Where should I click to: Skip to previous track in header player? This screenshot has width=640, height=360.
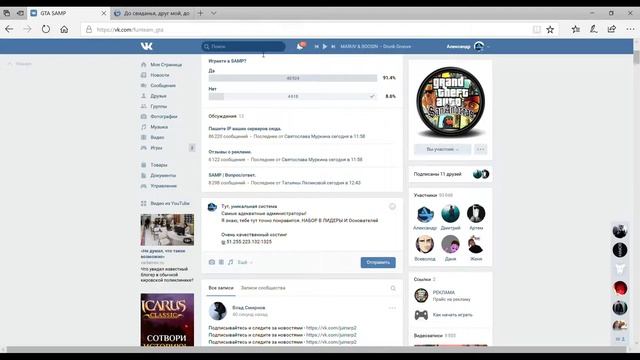pos(316,47)
